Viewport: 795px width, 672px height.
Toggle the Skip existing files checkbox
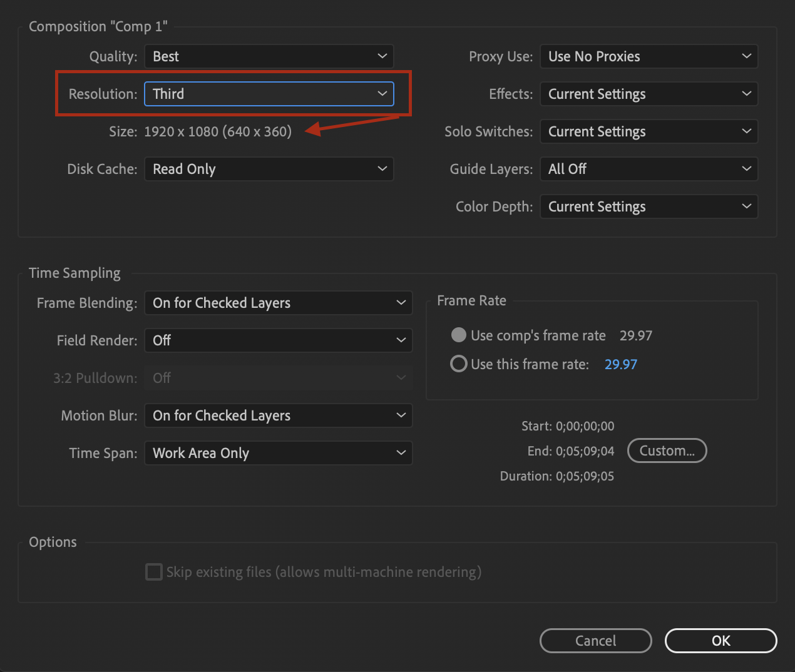(x=154, y=572)
